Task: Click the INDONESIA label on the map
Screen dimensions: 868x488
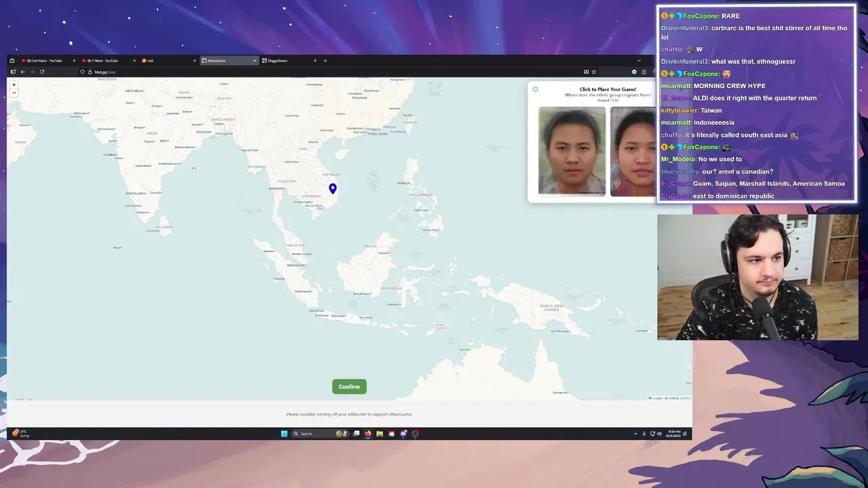Action: (391, 288)
